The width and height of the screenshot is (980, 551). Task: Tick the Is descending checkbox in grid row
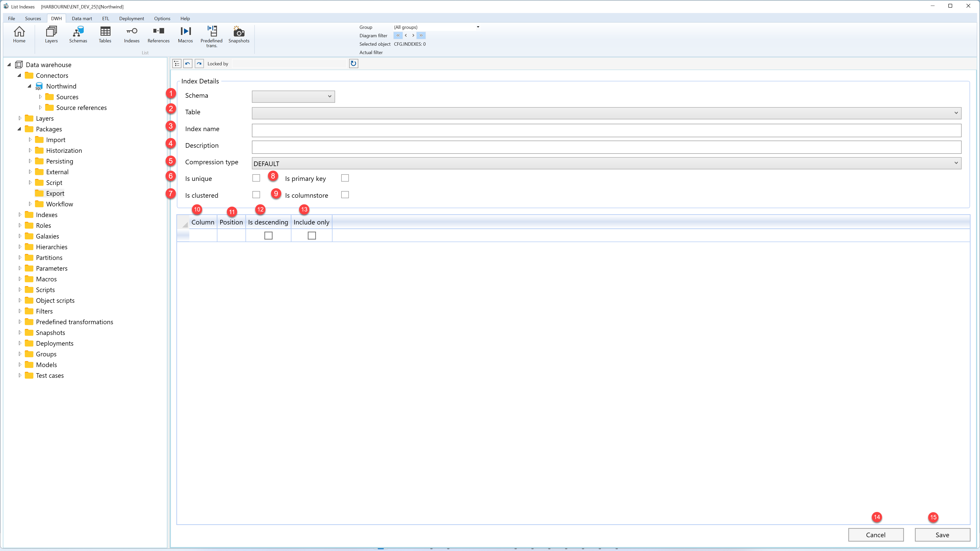tap(268, 236)
